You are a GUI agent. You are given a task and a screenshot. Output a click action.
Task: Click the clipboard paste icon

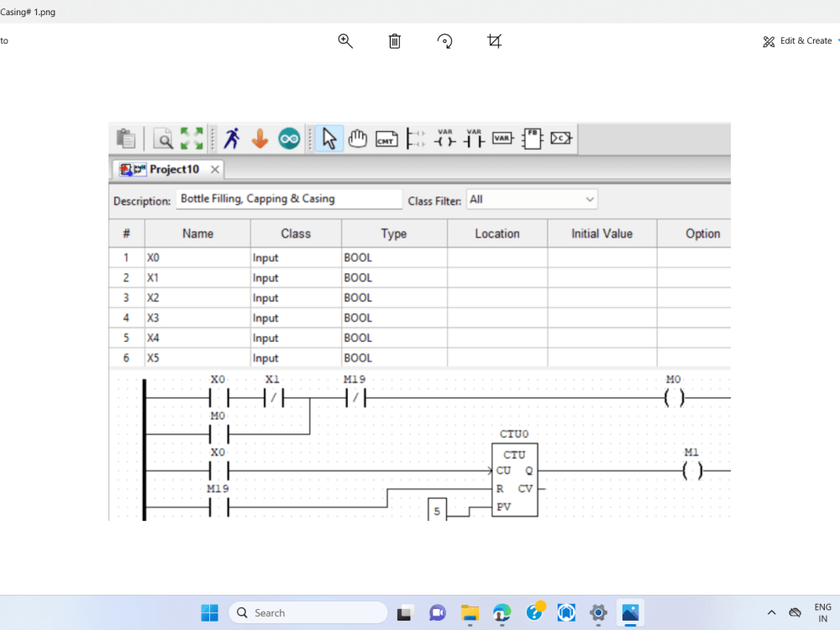point(126,138)
